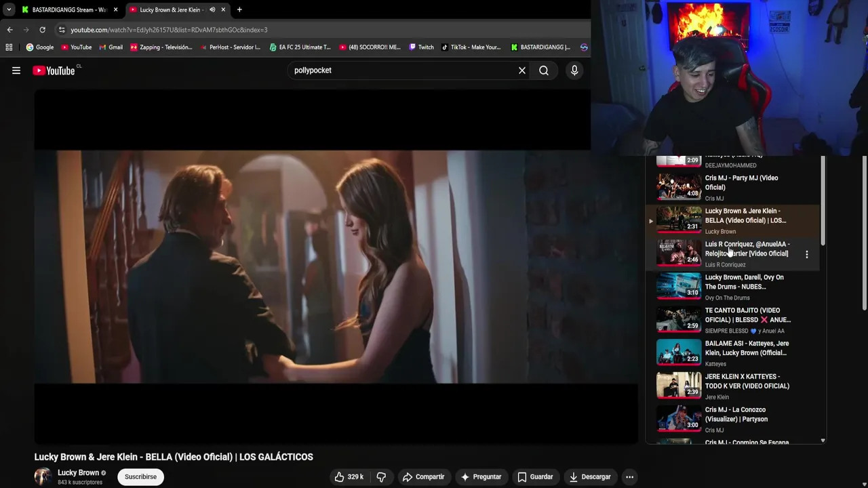Click the playlist scroll-down arrow

(x=823, y=441)
